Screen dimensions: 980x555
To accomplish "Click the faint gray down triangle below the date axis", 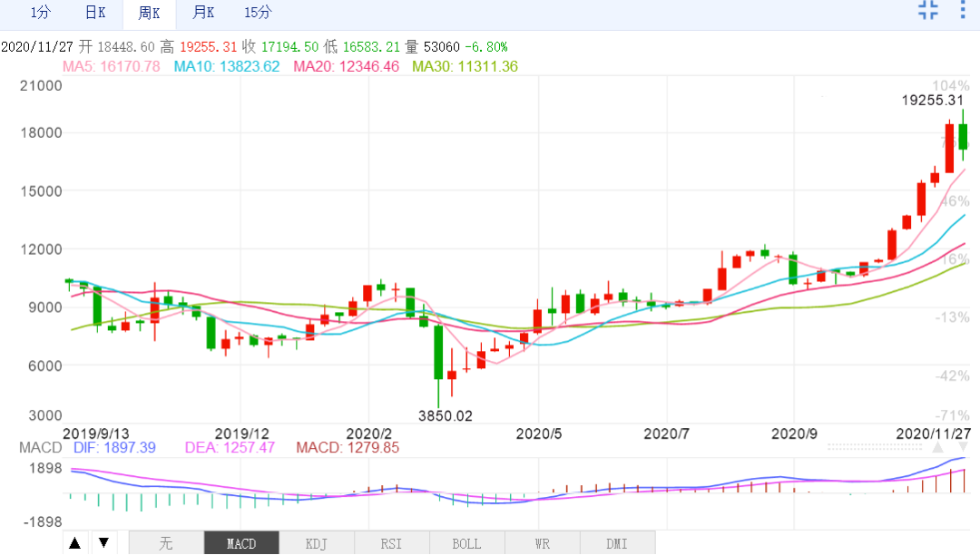I will (964, 446).
